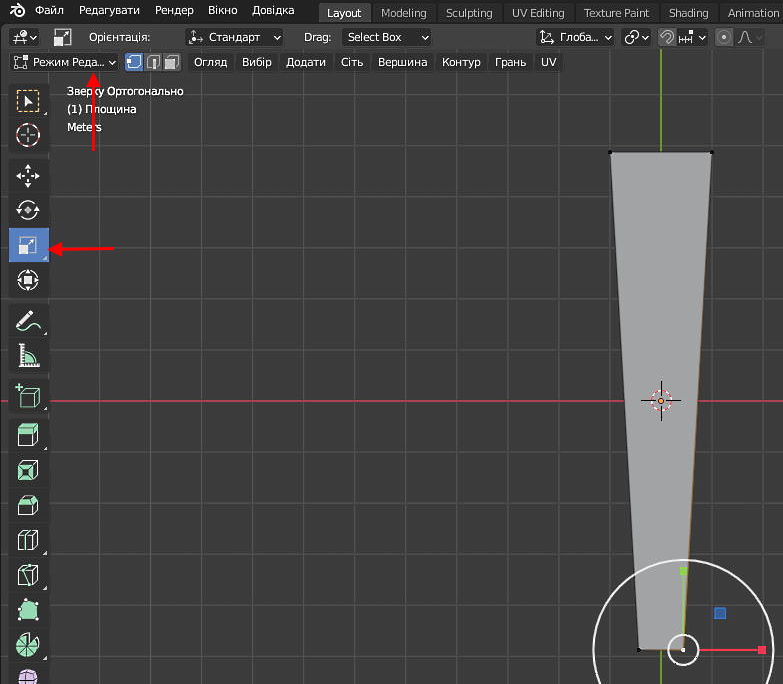Enable Edge select mode
The height and width of the screenshot is (684, 783).
pos(153,62)
